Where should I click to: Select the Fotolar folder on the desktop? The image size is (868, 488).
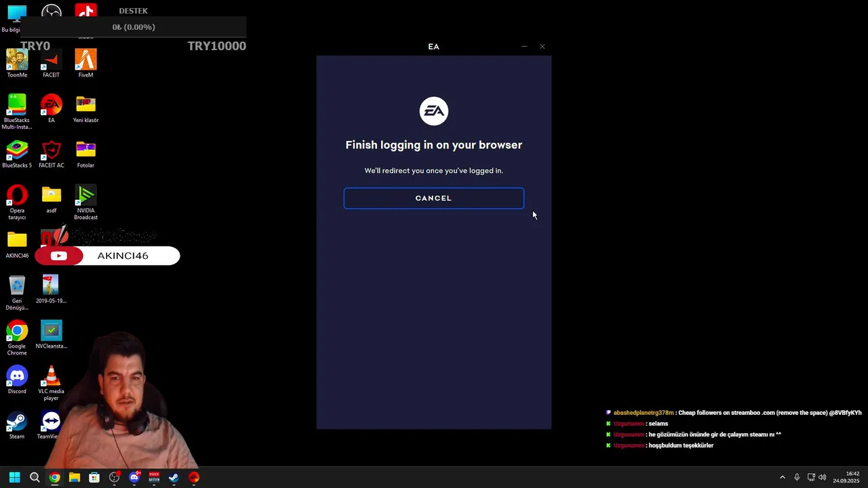click(x=85, y=155)
